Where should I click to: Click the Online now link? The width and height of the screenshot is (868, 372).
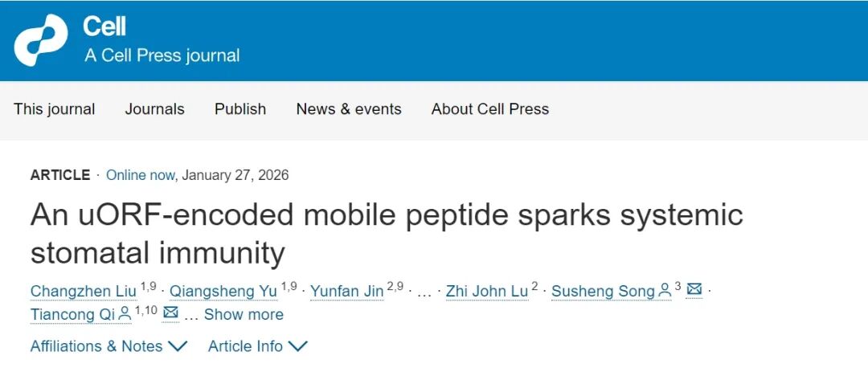pyautogui.click(x=142, y=175)
